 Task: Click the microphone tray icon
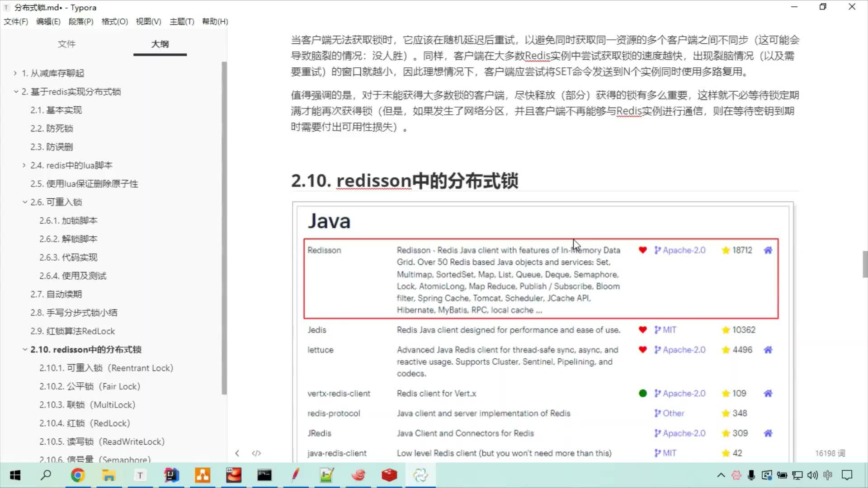pos(751,475)
